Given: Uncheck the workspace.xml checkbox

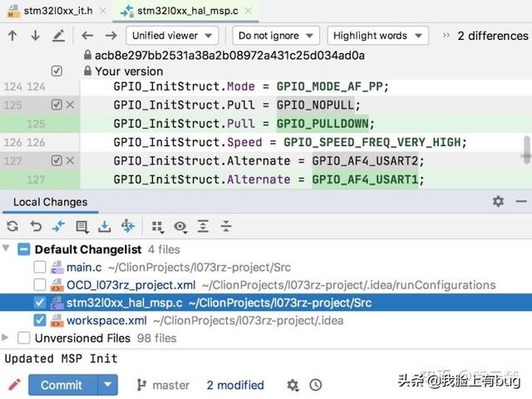Looking at the screenshot, I should 40,320.
